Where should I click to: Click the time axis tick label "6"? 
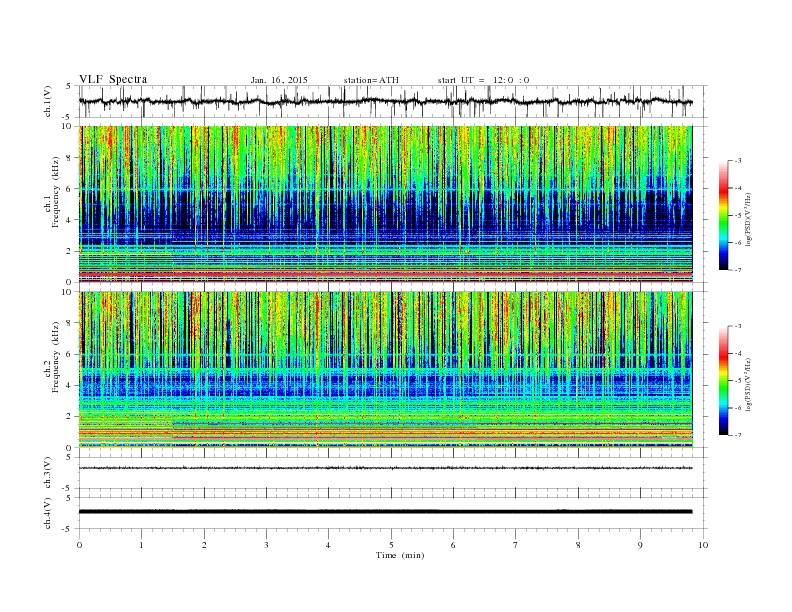click(x=453, y=545)
